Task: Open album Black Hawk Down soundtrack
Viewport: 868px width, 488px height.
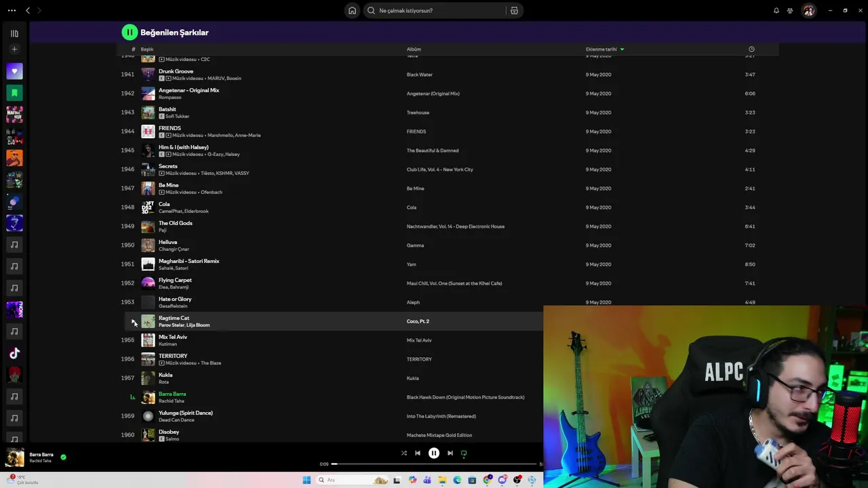Action: click(465, 397)
